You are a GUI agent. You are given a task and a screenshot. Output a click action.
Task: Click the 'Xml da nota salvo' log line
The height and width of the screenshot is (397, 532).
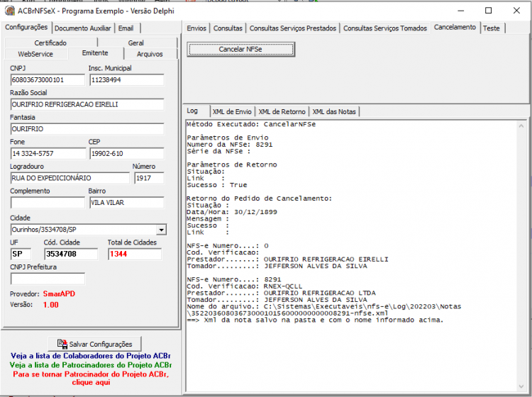coord(315,320)
